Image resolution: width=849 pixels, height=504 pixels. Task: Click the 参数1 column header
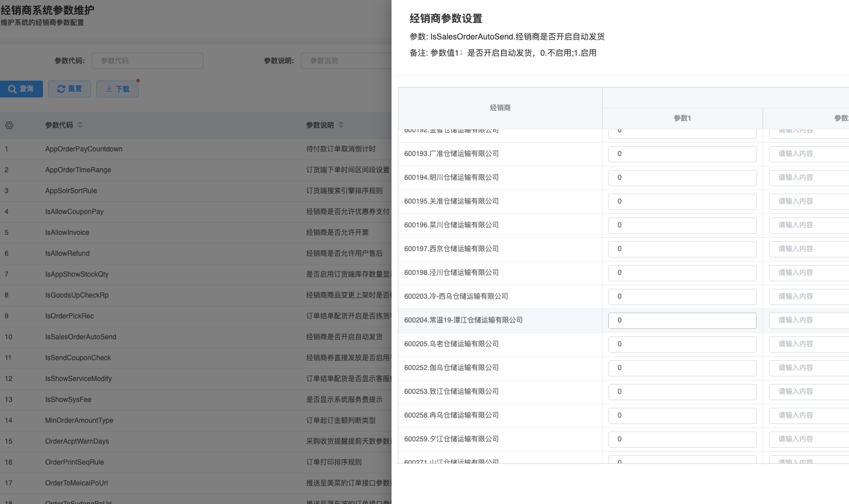click(682, 118)
